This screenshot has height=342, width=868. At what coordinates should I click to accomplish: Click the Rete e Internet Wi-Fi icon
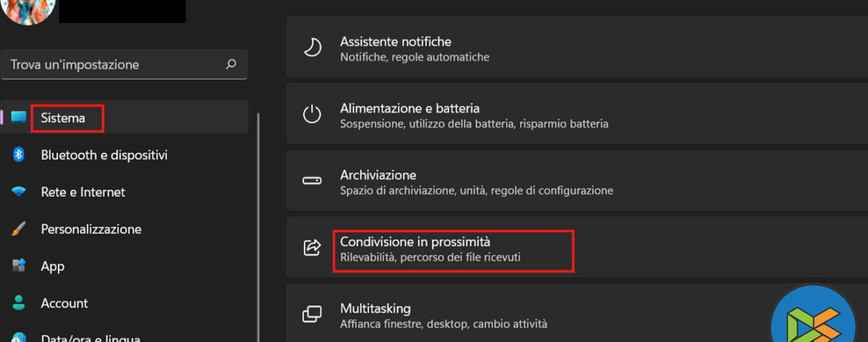(x=18, y=192)
